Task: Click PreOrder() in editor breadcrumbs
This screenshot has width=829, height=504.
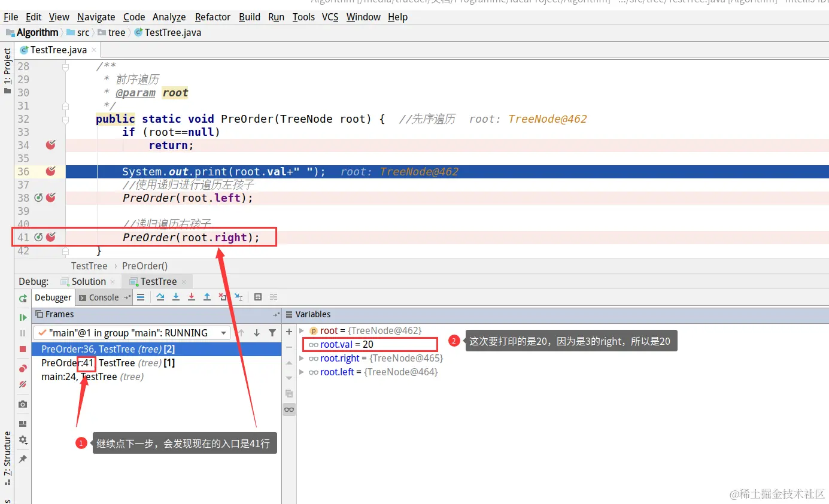Action: click(145, 266)
